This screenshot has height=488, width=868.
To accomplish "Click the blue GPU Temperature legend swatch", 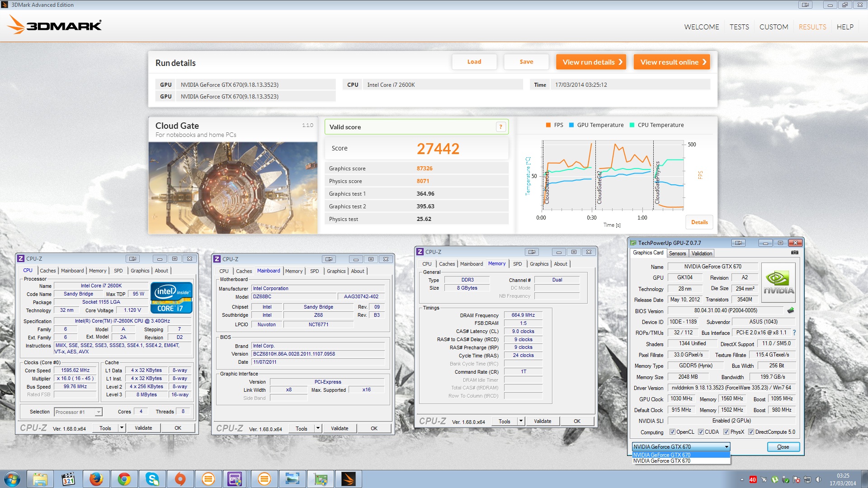I will tap(571, 125).
